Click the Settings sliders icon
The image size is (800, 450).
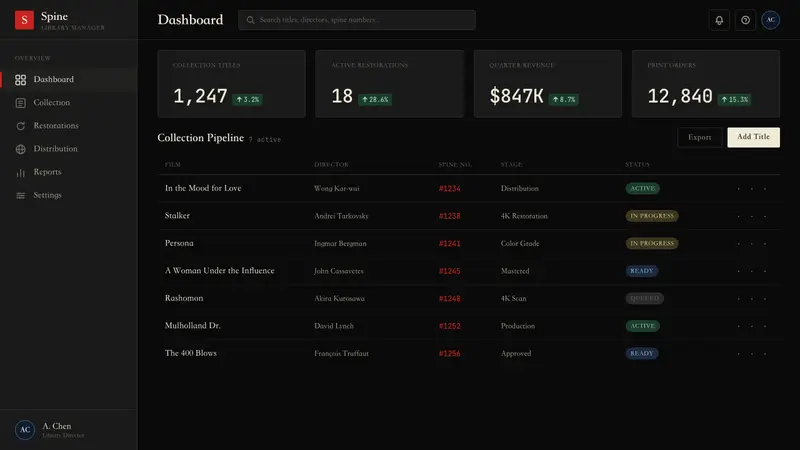[x=20, y=195]
